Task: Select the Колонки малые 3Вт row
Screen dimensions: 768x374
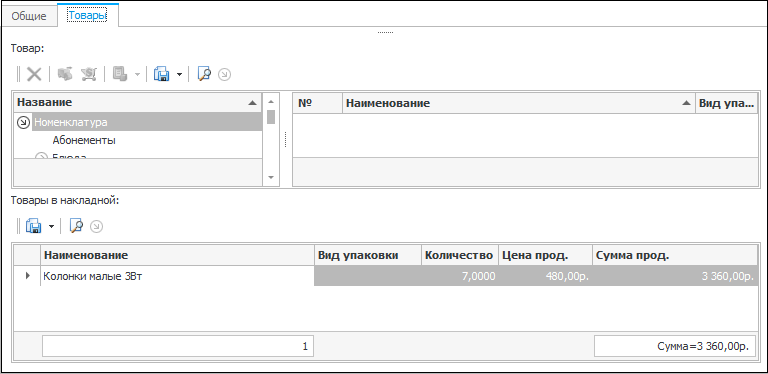Action: pos(385,276)
